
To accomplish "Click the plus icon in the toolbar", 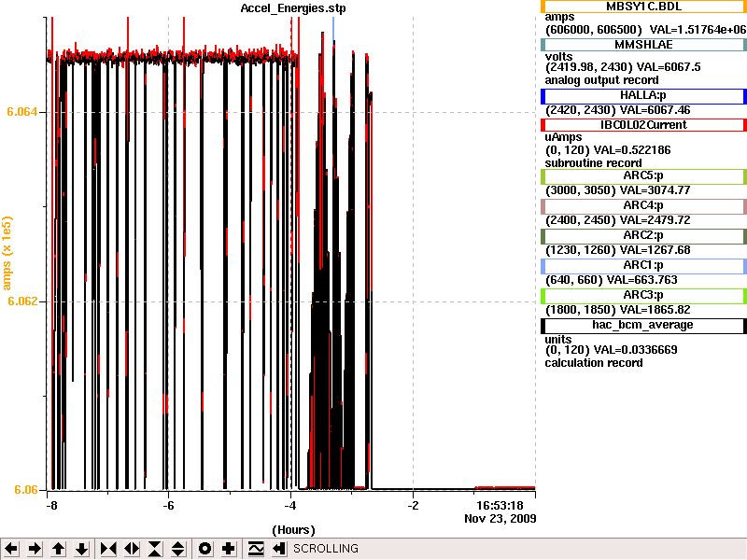I will [x=229, y=549].
